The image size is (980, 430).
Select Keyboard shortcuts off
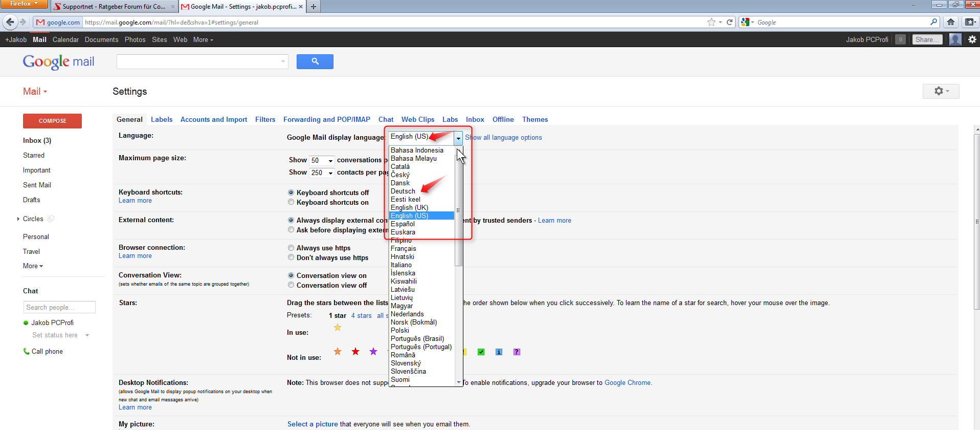(291, 192)
